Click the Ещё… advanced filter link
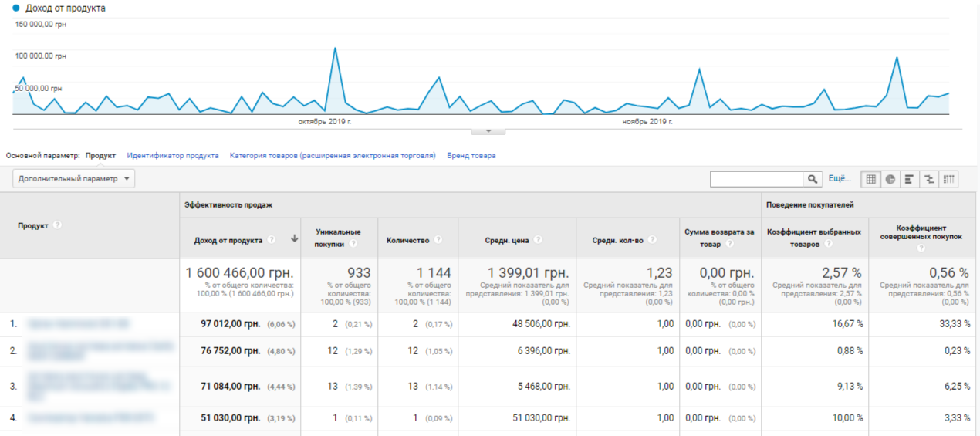980x436 pixels. coord(839,179)
